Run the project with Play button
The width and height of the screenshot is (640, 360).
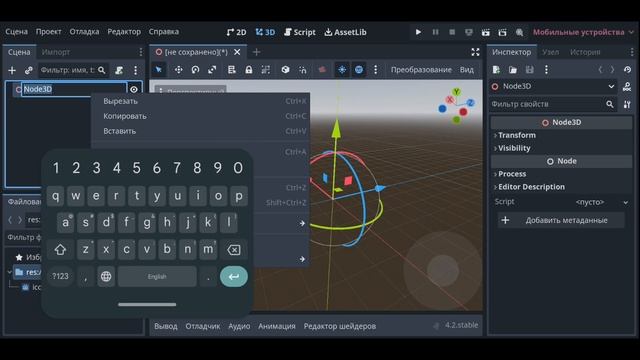(418, 32)
